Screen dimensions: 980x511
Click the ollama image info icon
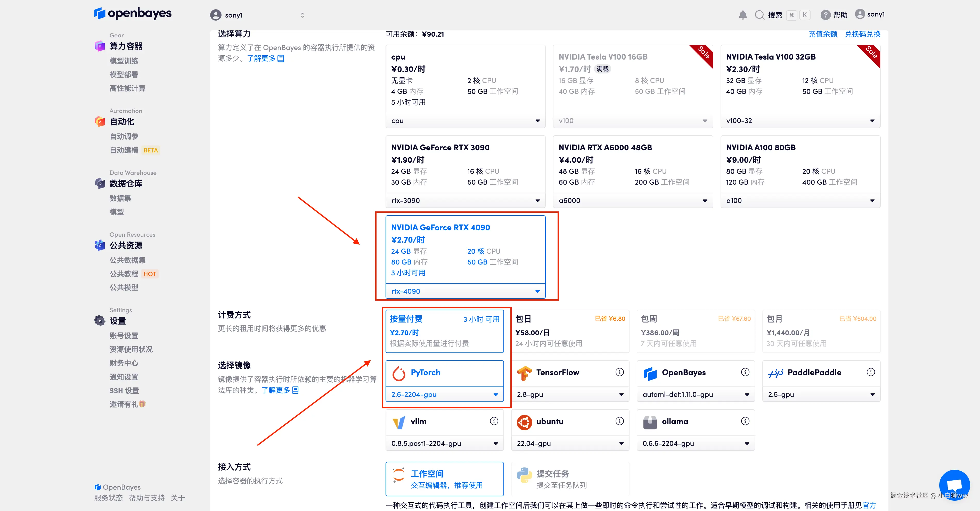[745, 421]
